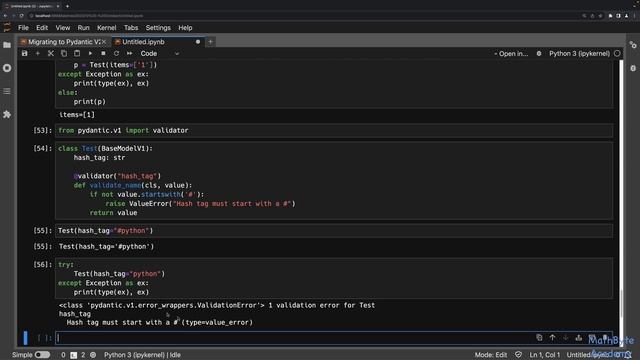This screenshot has height=360, width=640.
Task: Open the Help menu
Action: click(x=185, y=28)
